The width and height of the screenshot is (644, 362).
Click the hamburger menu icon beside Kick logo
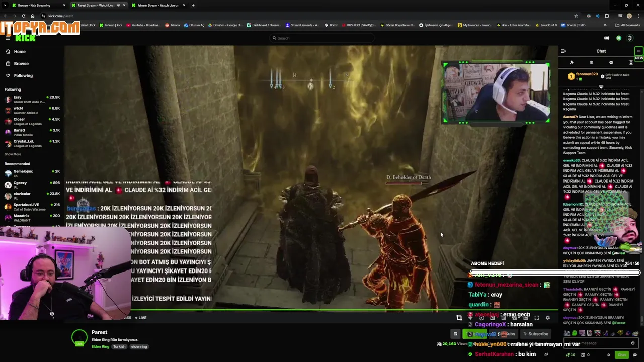(x=8, y=38)
